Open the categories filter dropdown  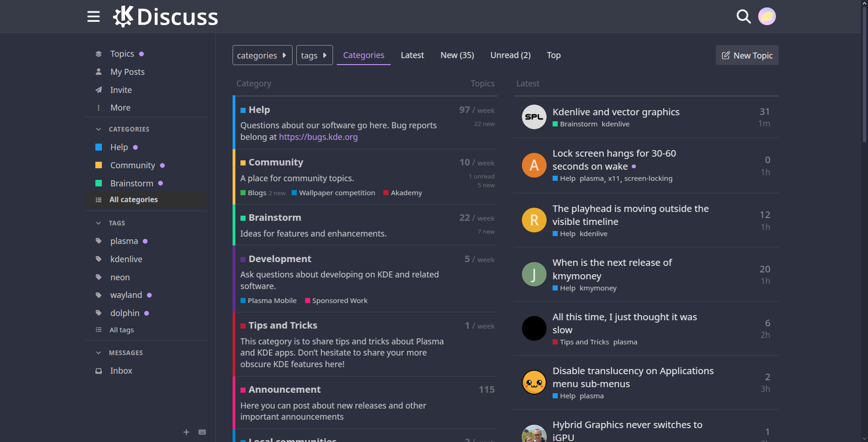(262, 55)
